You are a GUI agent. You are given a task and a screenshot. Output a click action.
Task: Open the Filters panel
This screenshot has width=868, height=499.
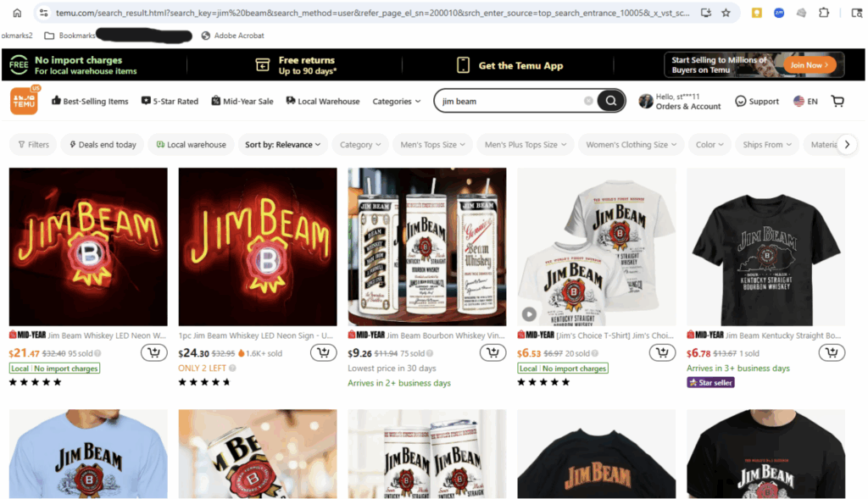pyautogui.click(x=33, y=144)
